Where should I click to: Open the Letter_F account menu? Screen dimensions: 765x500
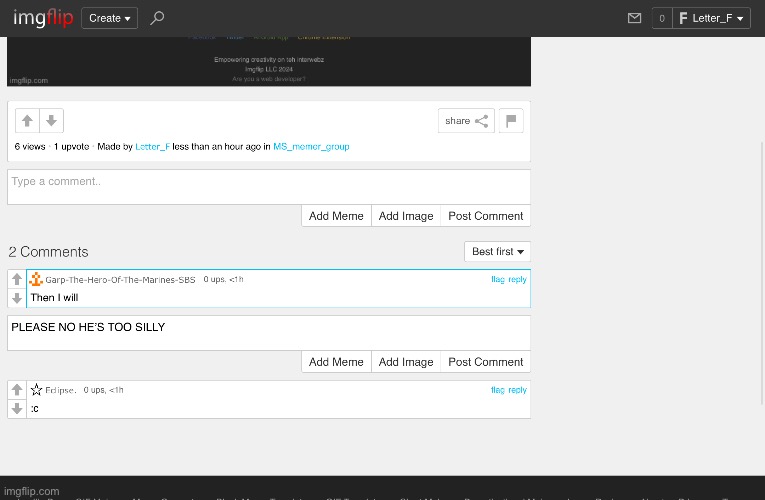click(x=711, y=19)
